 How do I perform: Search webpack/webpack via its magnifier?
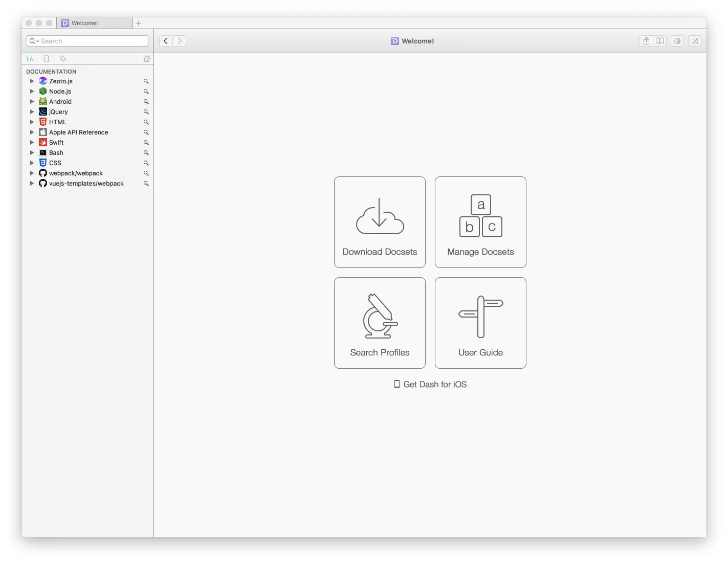(146, 173)
